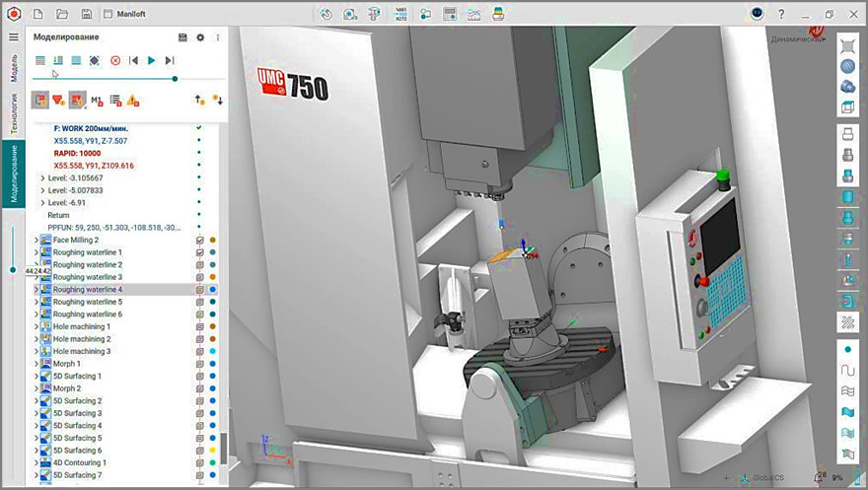The width and height of the screenshot is (868, 490).
Task: Toggle the first highlighted stop-condition icon
Action: coord(39,101)
